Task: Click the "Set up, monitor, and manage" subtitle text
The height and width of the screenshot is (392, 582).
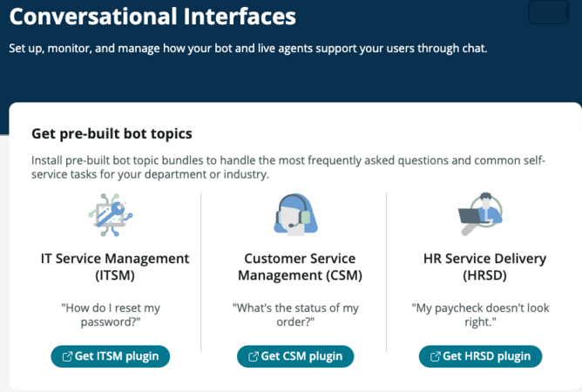Action: coord(248,48)
